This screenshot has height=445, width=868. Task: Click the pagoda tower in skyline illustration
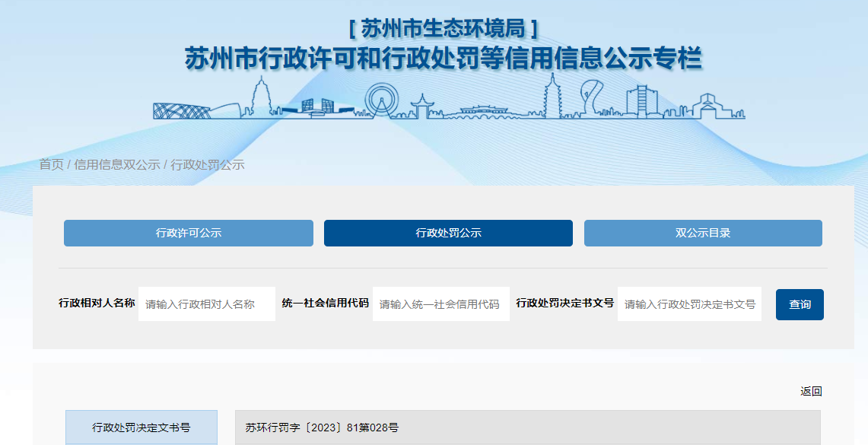(262, 97)
